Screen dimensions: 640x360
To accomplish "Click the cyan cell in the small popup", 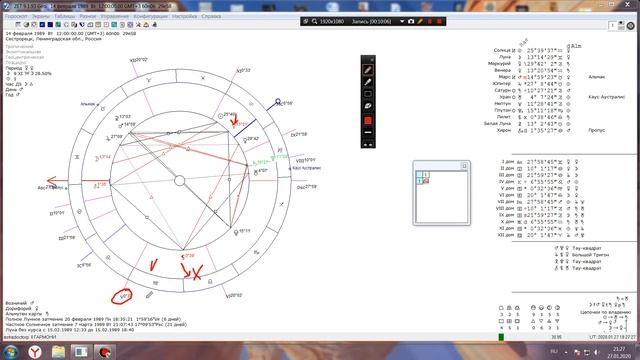I will pos(419,175).
